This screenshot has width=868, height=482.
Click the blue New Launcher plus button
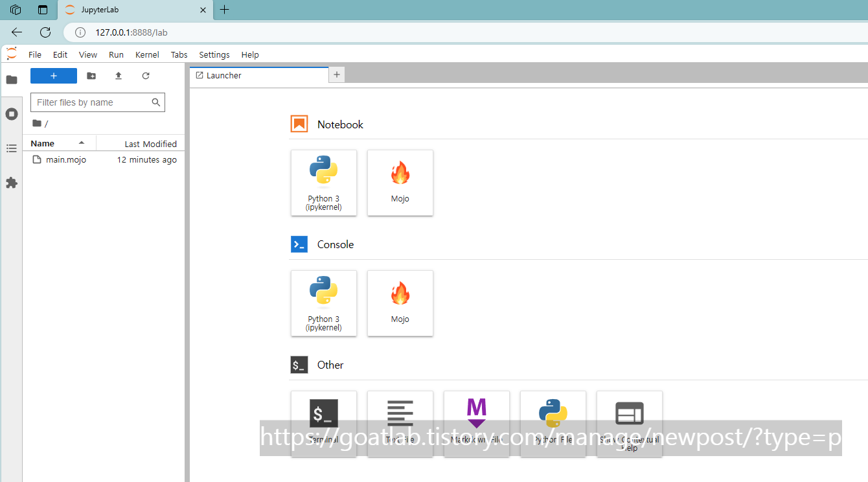coord(54,76)
